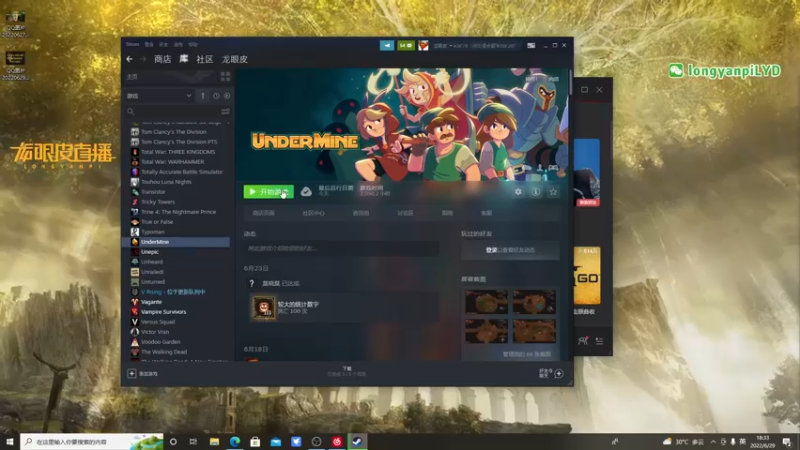Open the user avatar in the title bar
This screenshot has height=450, width=800.
click(x=423, y=45)
